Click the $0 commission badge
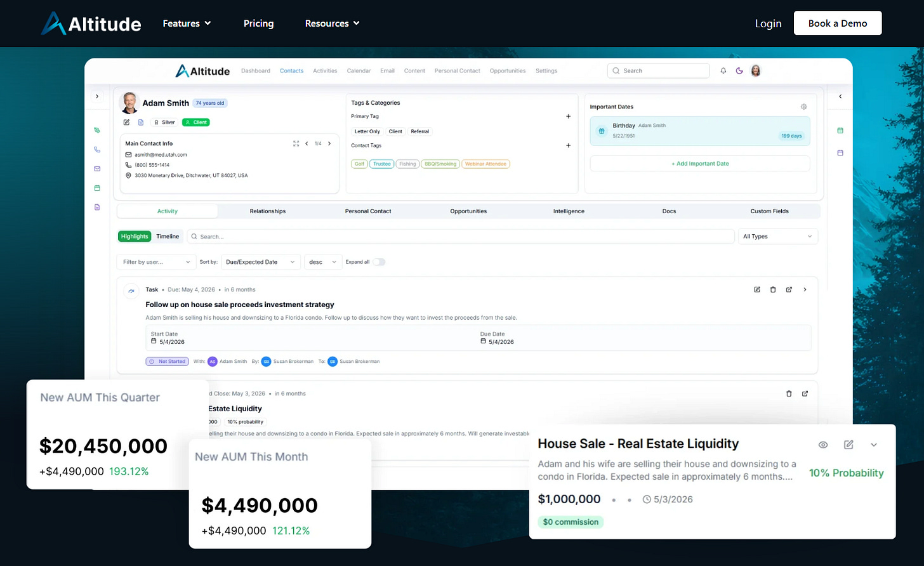 pos(571,522)
